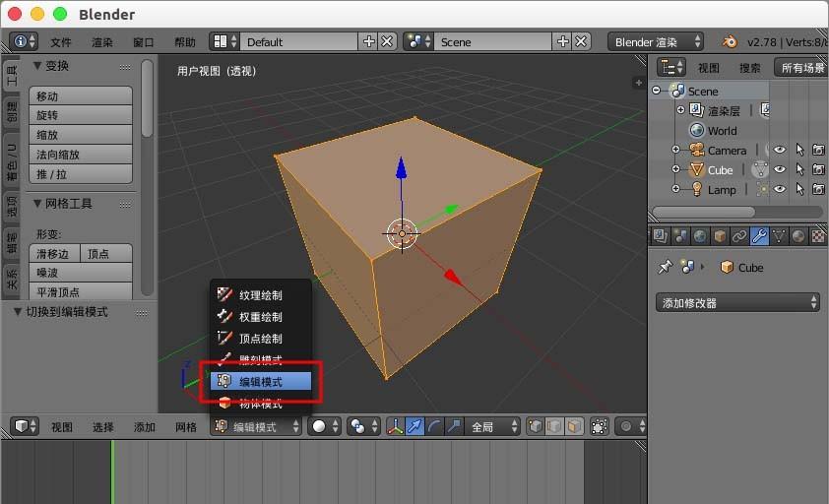Image resolution: width=829 pixels, height=504 pixels.
Task: Open the 帮助 menu
Action: coord(185,41)
